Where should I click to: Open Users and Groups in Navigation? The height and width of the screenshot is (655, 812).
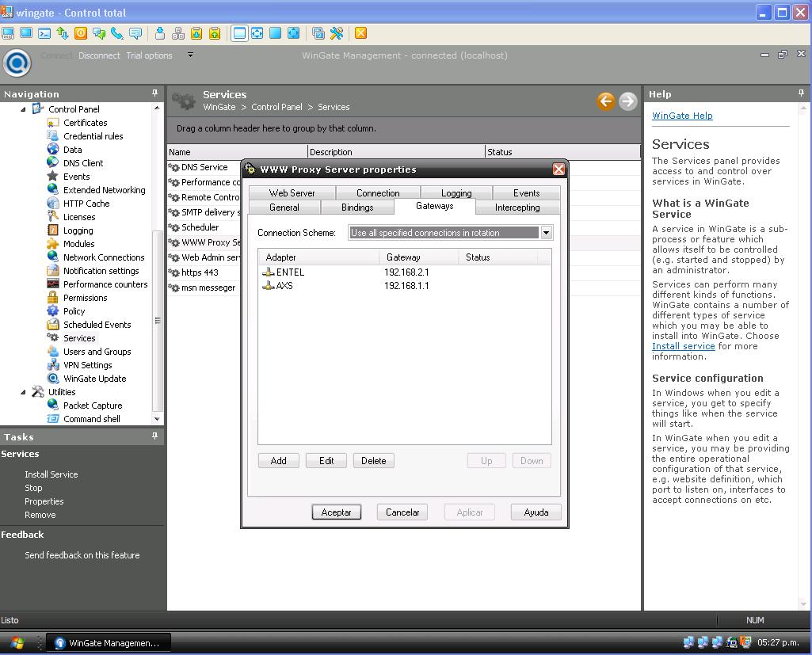(97, 352)
